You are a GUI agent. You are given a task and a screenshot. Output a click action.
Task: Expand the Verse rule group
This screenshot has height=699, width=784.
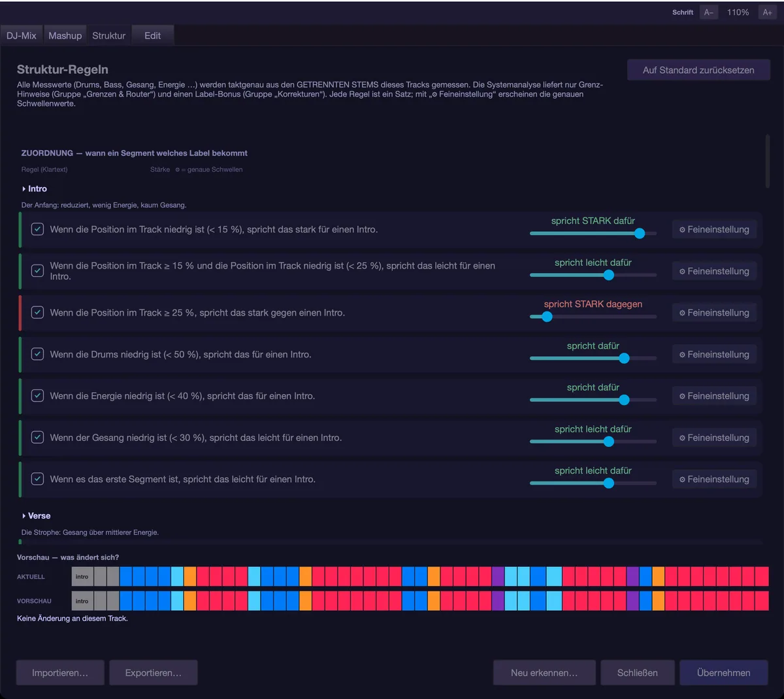[36, 516]
